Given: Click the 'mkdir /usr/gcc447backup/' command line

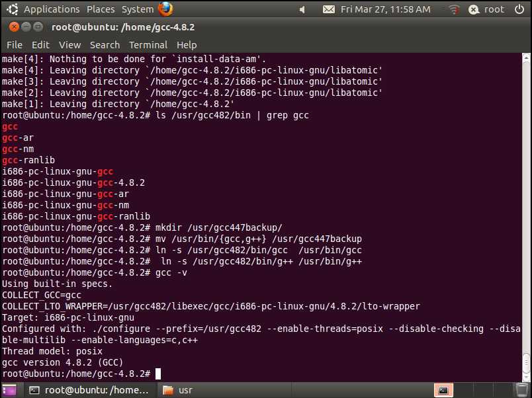Looking at the screenshot, I should pyautogui.click(x=142, y=227).
